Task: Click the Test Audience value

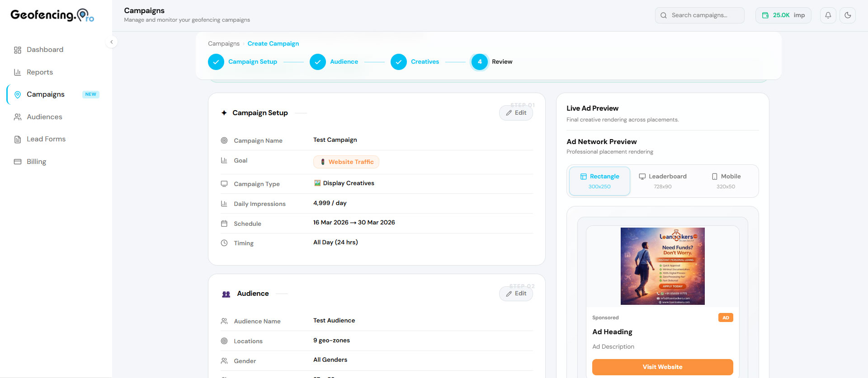Action: coord(334,321)
